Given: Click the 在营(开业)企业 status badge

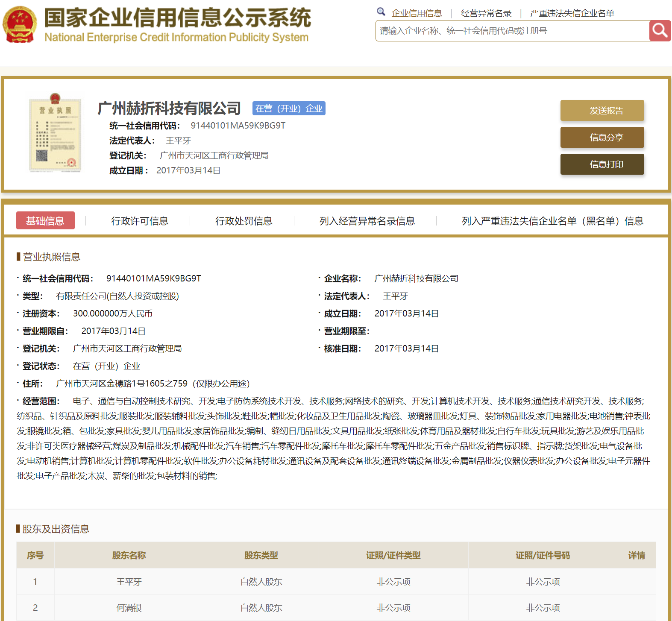Looking at the screenshot, I should point(289,108).
